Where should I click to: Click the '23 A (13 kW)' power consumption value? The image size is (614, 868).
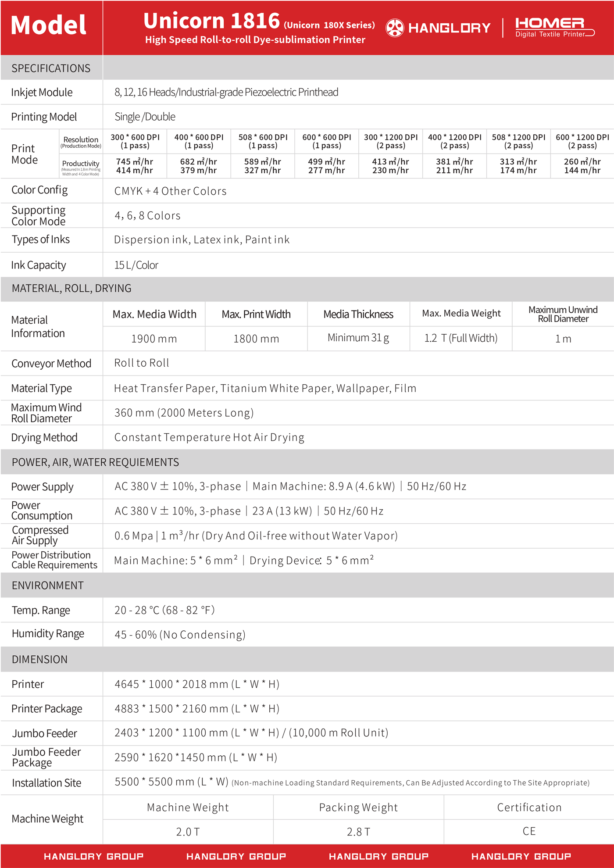(282, 511)
